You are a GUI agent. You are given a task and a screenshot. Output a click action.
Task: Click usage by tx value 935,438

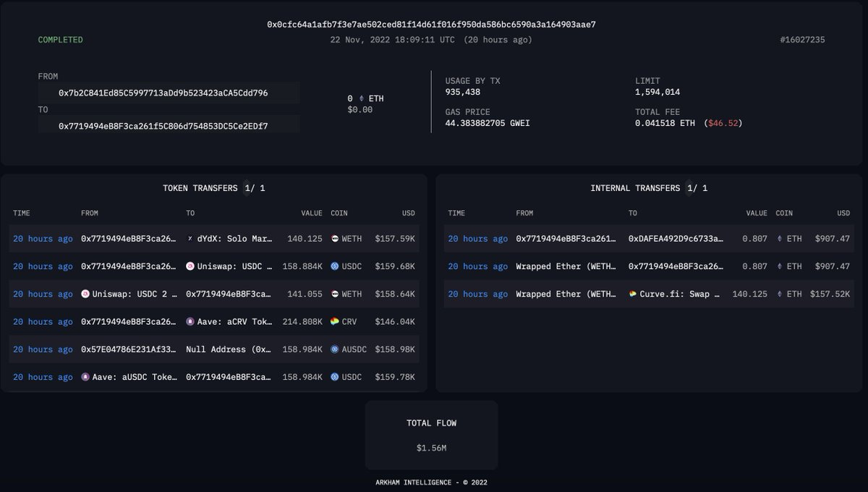click(463, 92)
